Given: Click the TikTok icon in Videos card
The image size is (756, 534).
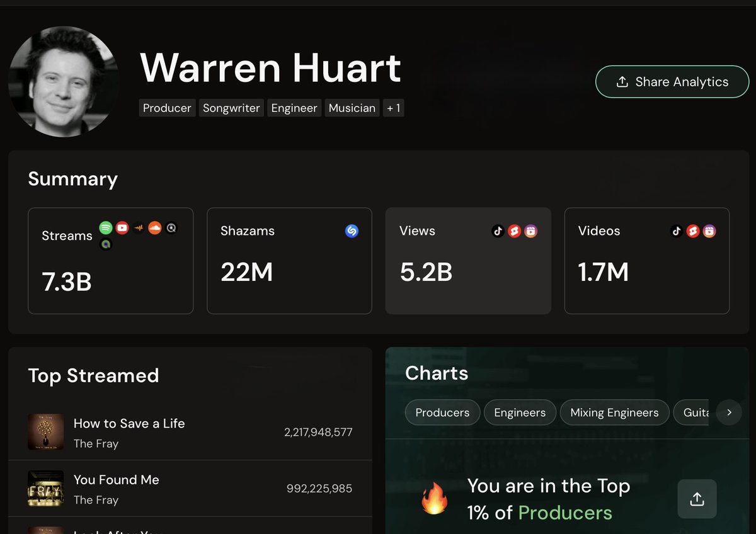Looking at the screenshot, I should [677, 231].
